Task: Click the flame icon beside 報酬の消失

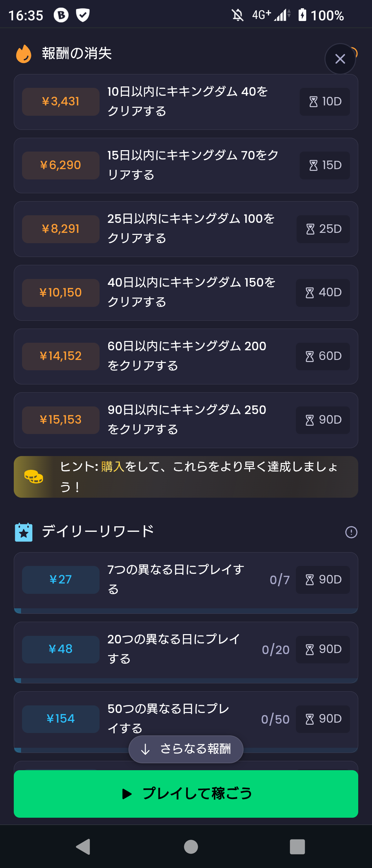Action: pos(24,54)
